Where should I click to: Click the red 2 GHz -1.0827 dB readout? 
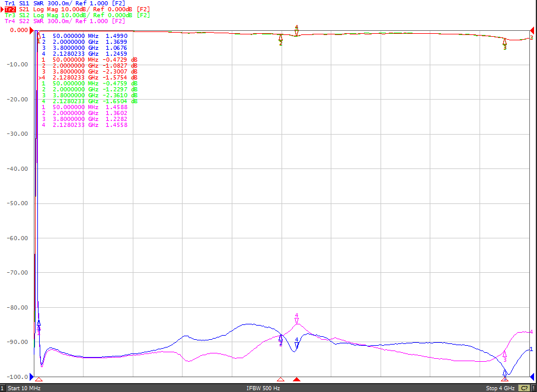point(89,65)
